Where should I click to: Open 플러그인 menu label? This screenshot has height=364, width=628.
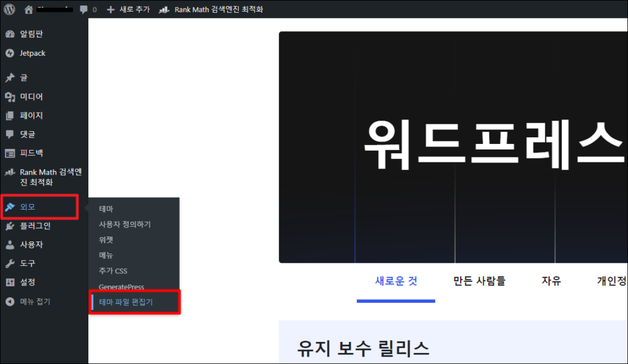coord(35,226)
